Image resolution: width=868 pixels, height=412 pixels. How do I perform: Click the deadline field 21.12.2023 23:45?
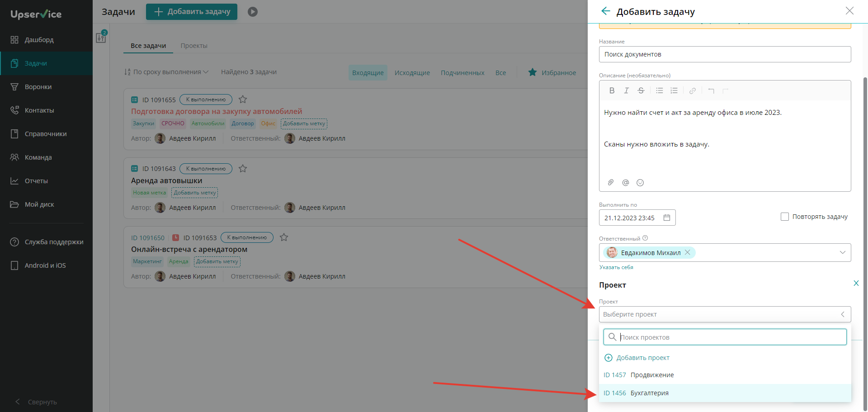point(637,218)
